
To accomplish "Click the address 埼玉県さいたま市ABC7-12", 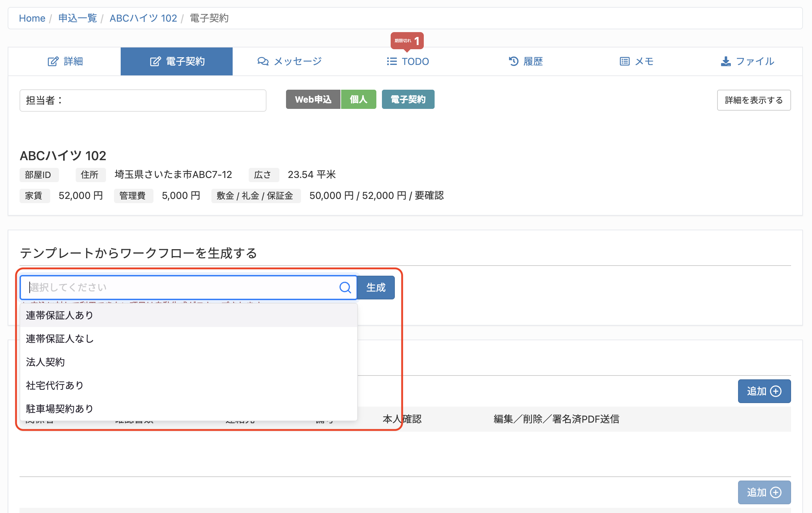I will pos(173,174).
